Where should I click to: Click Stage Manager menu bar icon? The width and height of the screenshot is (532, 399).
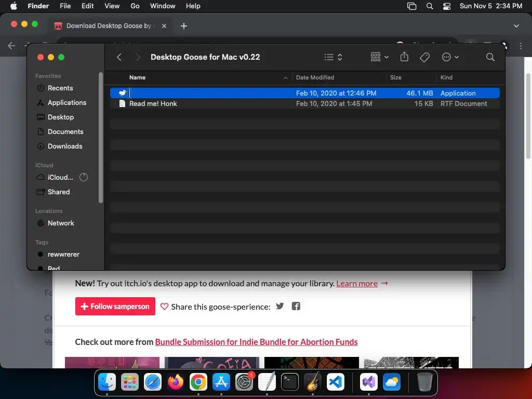[411, 6]
